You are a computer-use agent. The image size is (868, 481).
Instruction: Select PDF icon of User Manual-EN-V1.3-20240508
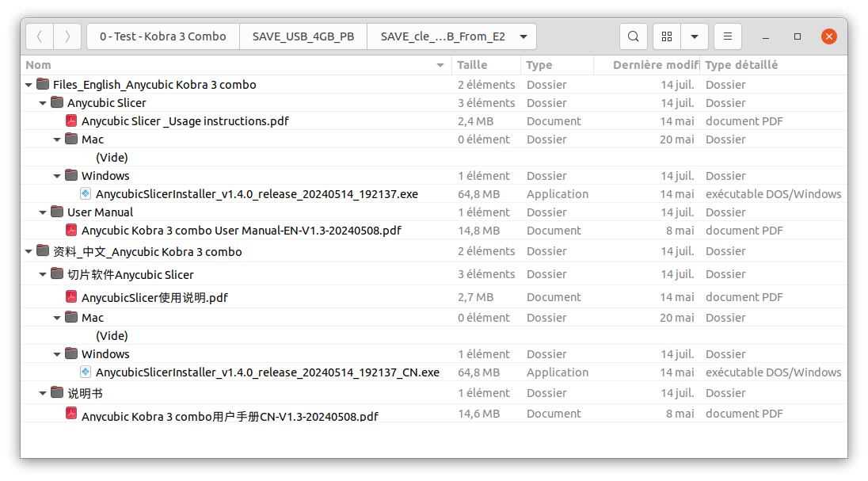pyautogui.click(x=70, y=230)
